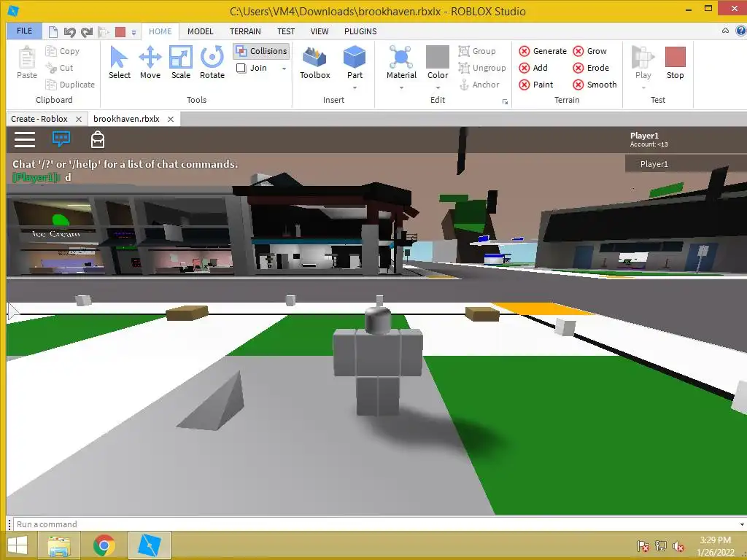Click the Redo arrow in quick toolbar
This screenshot has height=560, width=747.
[x=87, y=32]
